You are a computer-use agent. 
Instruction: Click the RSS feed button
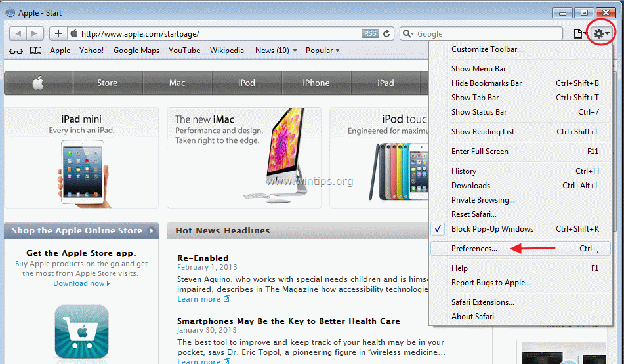pos(369,34)
